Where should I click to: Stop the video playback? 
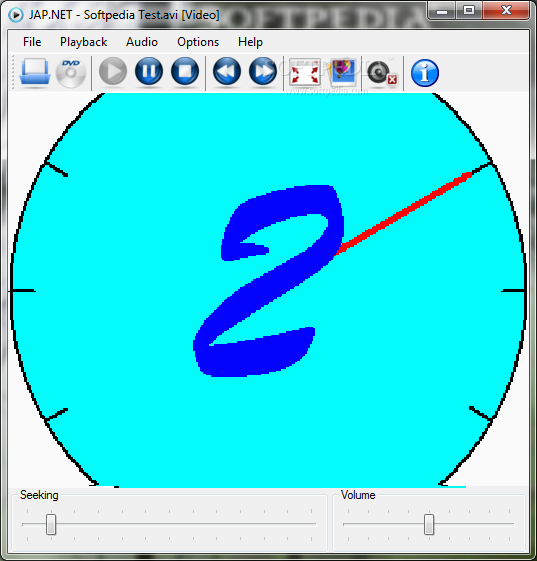tap(185, 72)
